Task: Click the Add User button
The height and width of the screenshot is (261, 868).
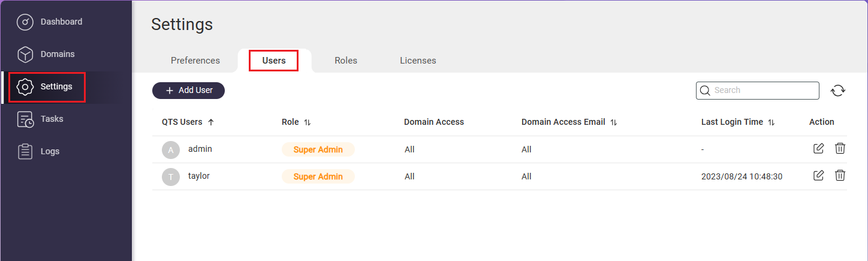Action: pos(188,91)
